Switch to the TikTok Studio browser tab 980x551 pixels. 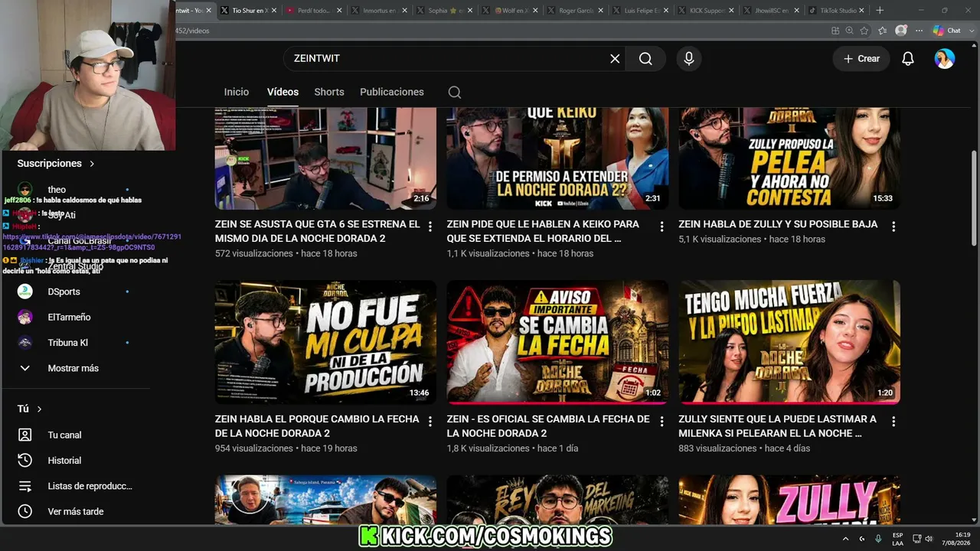click(837, 11)
